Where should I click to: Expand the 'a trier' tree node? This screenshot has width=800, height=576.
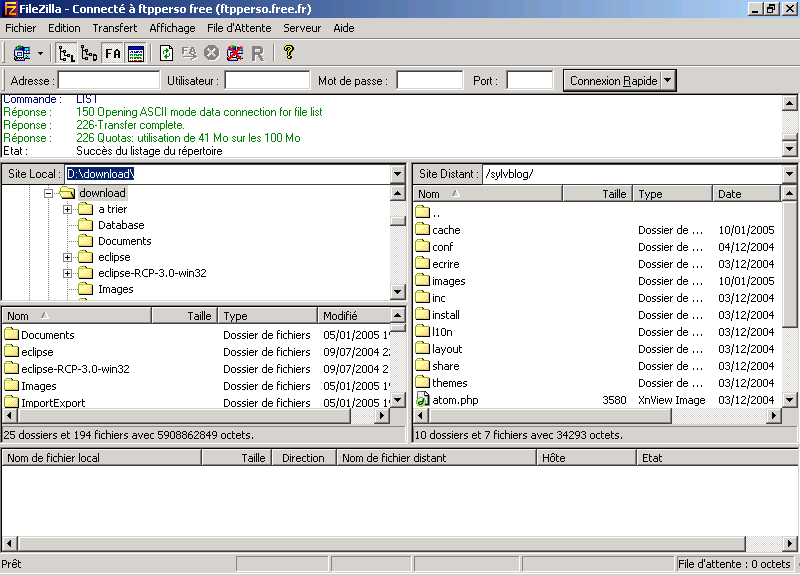(x=67, y=209)
